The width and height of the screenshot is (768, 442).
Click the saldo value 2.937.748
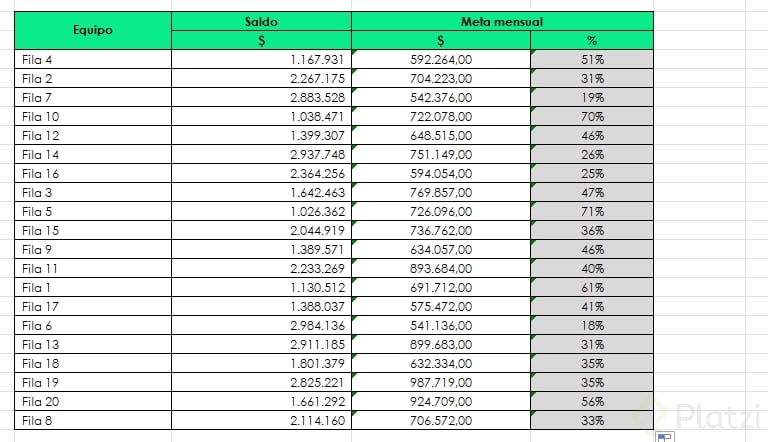tap(261, 154)
